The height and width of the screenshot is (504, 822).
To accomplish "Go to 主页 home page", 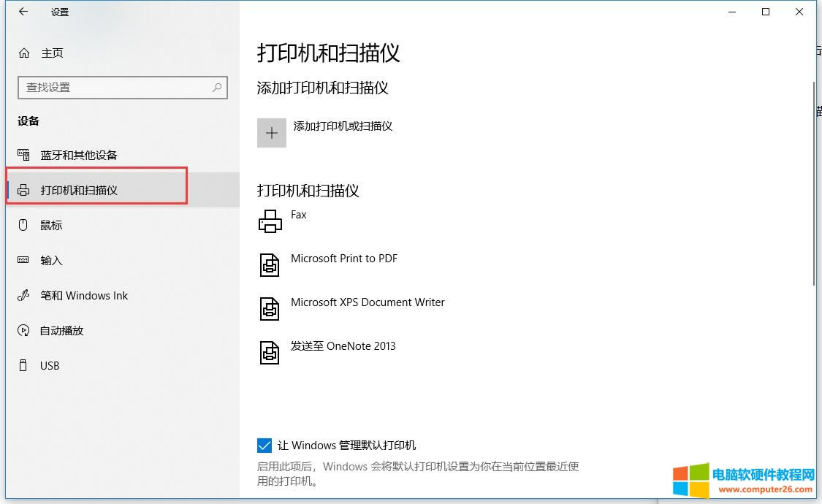I will click(x=52, y=53).
